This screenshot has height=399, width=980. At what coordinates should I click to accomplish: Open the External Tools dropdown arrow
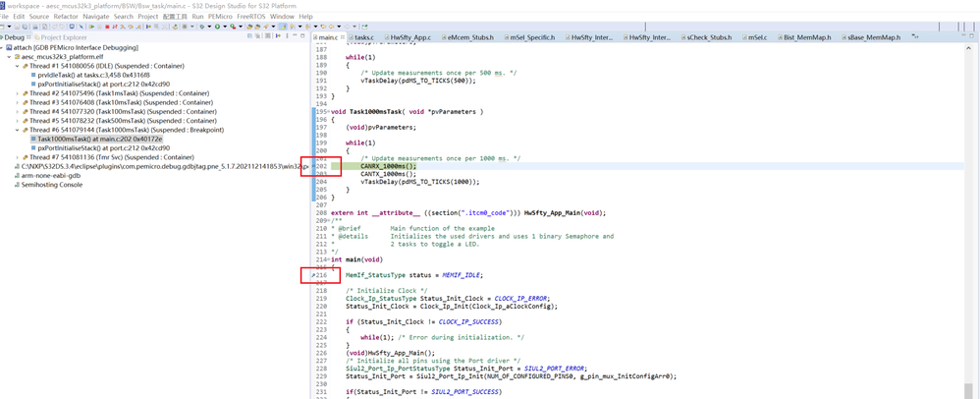click(241, 27)
